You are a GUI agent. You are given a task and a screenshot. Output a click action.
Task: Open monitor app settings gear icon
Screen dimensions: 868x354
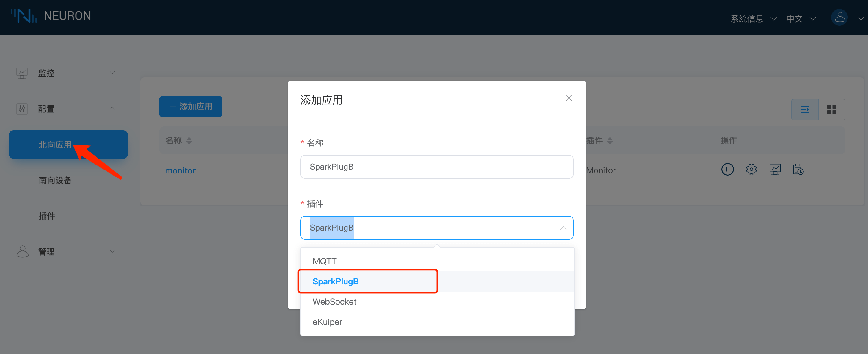(x=751, y=169)
